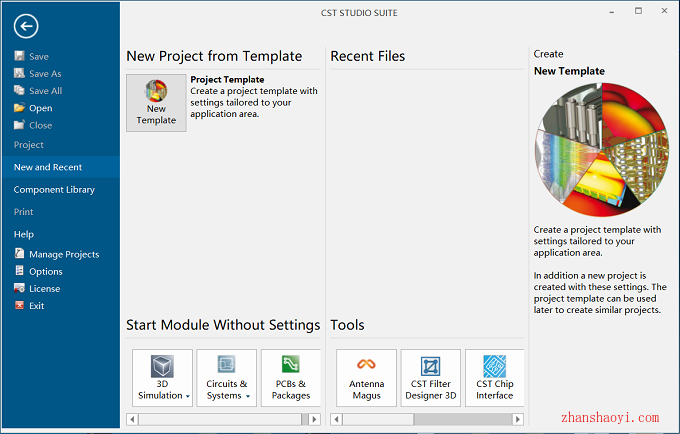Click the Save All icon

tap(19, 90)
